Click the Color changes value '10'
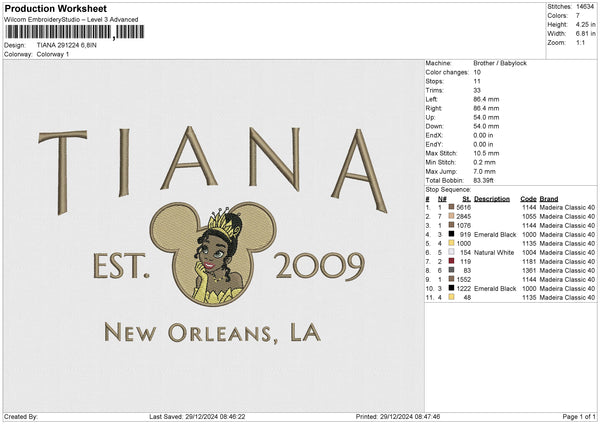This screenshot has width=600, height=424. (477, 72)
